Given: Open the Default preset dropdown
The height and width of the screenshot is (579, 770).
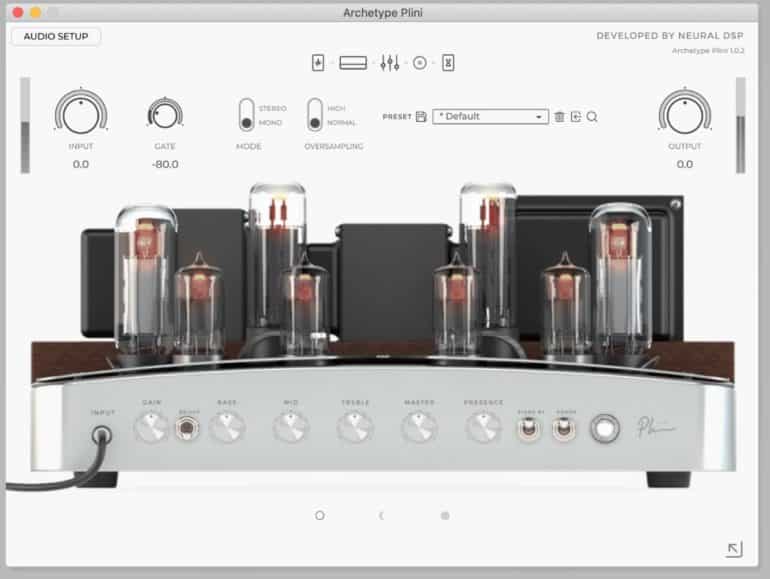Looking at the screenshot, I should point(490,117).
